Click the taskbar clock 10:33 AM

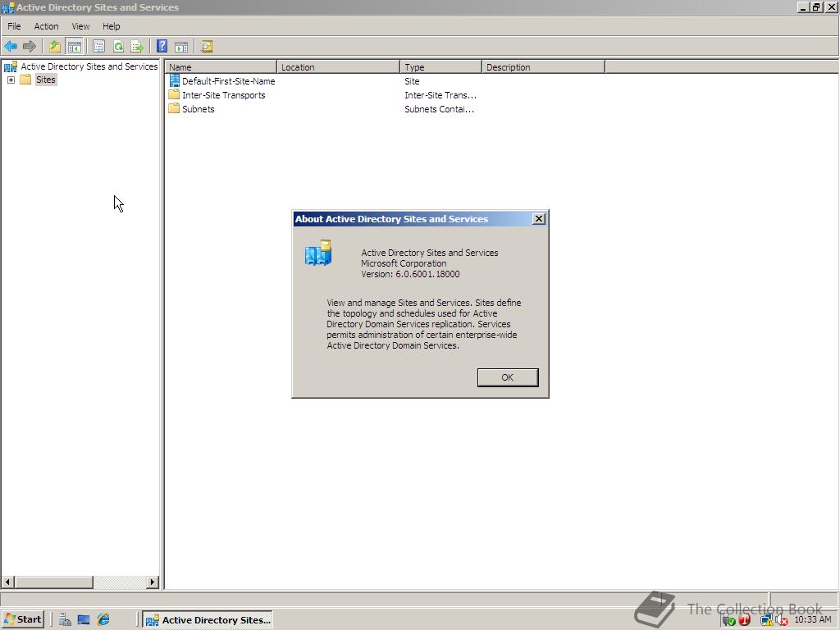[813, 620]
